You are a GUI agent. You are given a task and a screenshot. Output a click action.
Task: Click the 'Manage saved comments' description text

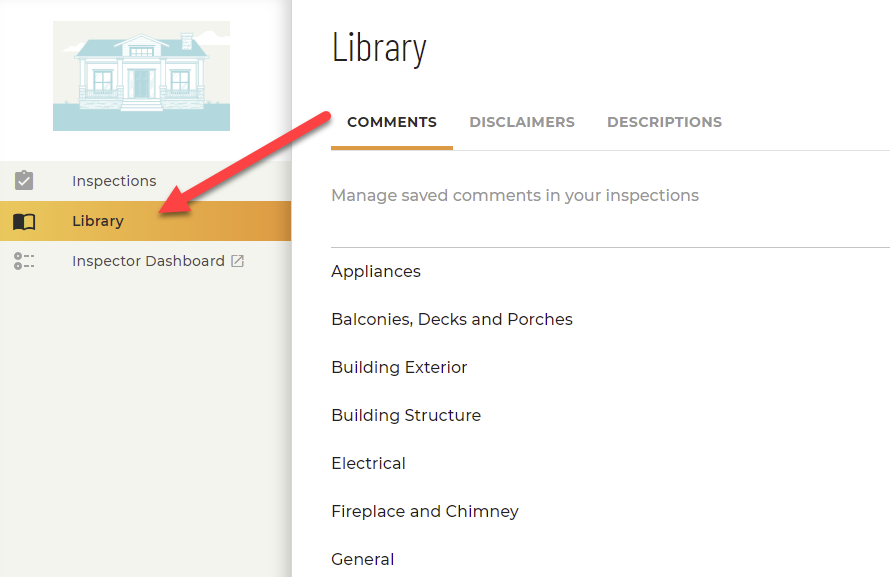point(515,196)
